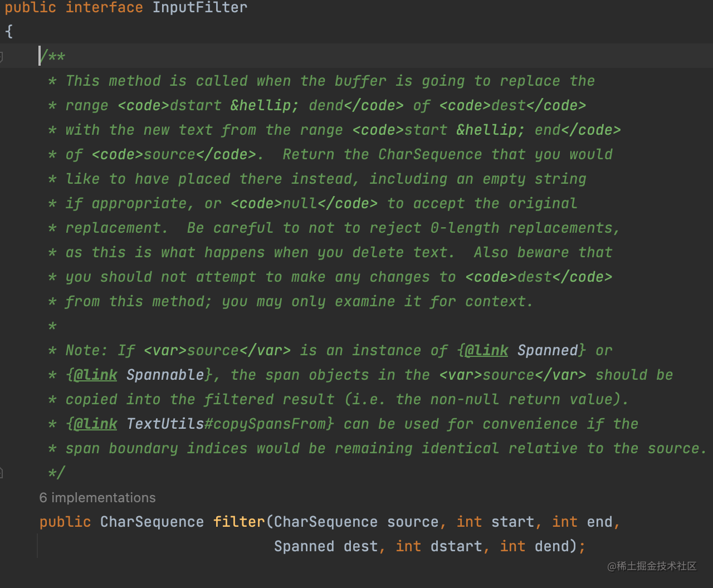Screen dimensions: 713x588
Task: Click the opening brace of the interface
Action: [9, 32]
